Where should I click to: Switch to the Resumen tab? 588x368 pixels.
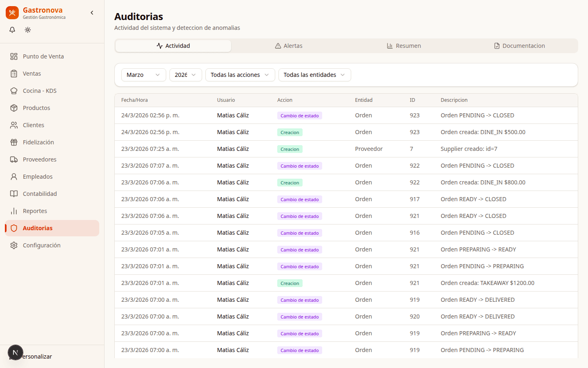[404, 46]
